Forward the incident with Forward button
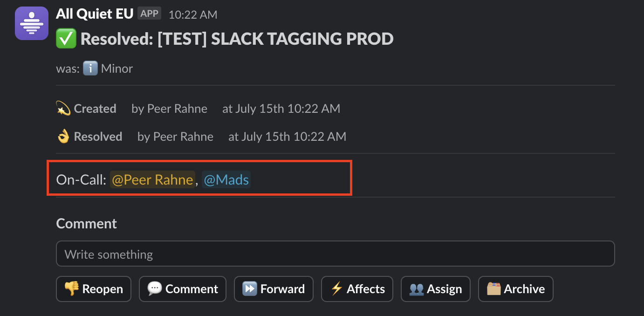Viewport: 644px width, 316px height. [274, 289]
